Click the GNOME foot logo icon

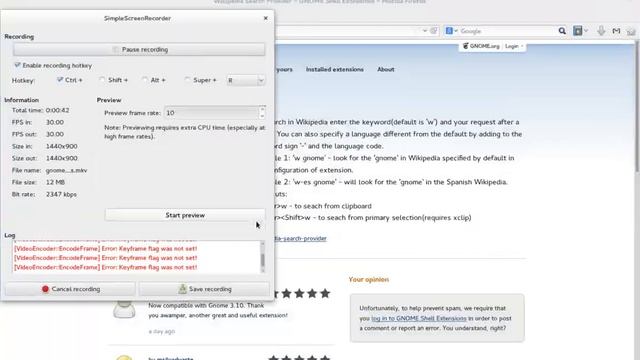coord(465,46)
